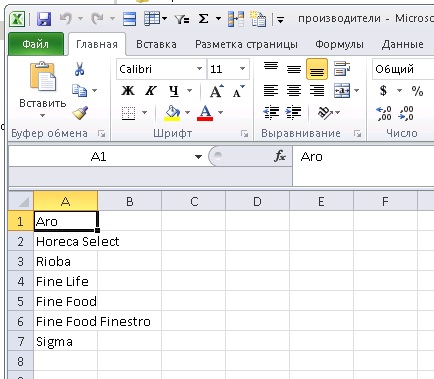Click the filter funnel icon in quick toolbar
The image size is (434, 379).
[182, 19]
